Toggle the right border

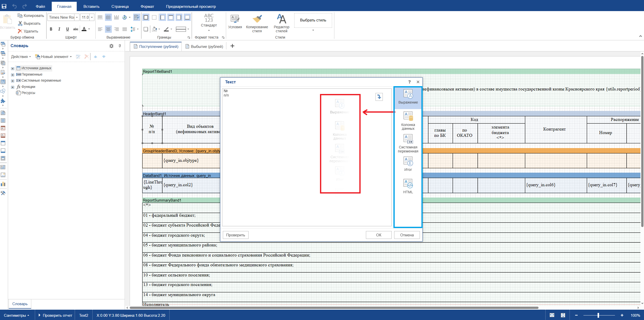pos(179,17)
